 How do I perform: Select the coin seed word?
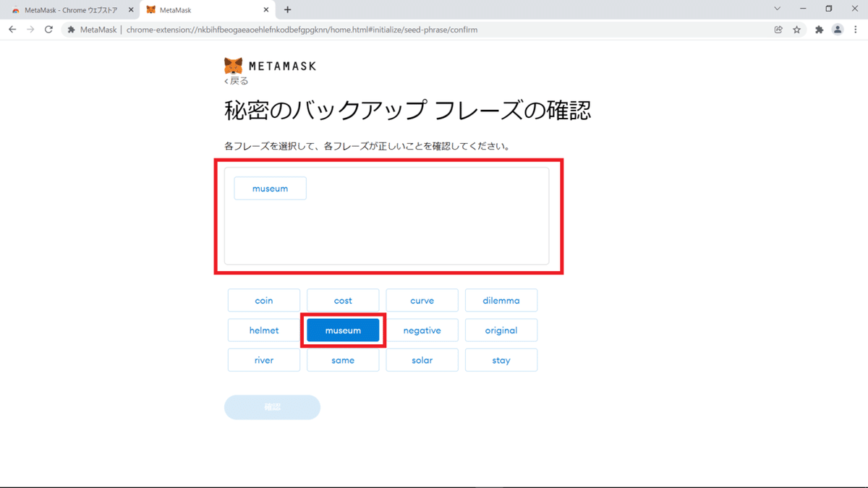264,300
